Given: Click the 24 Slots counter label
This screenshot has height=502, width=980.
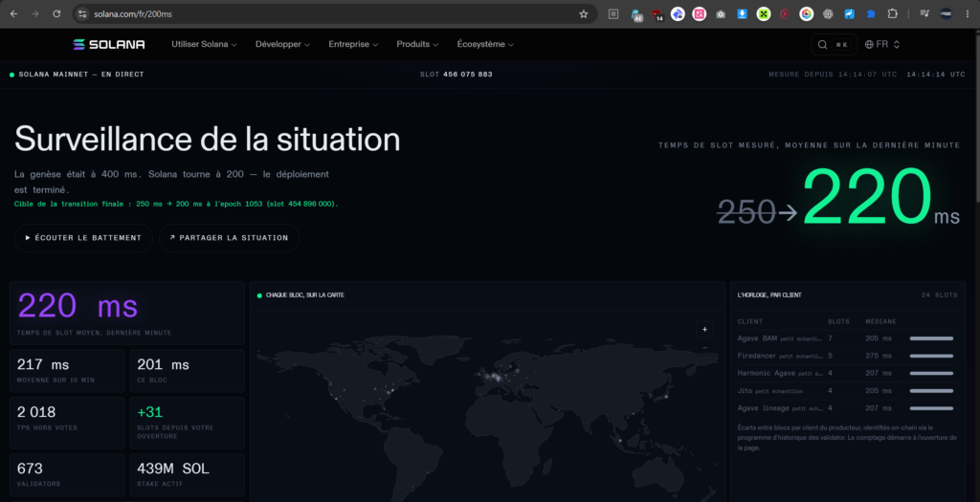Looking at the screenshot, I should click(940, 295).
